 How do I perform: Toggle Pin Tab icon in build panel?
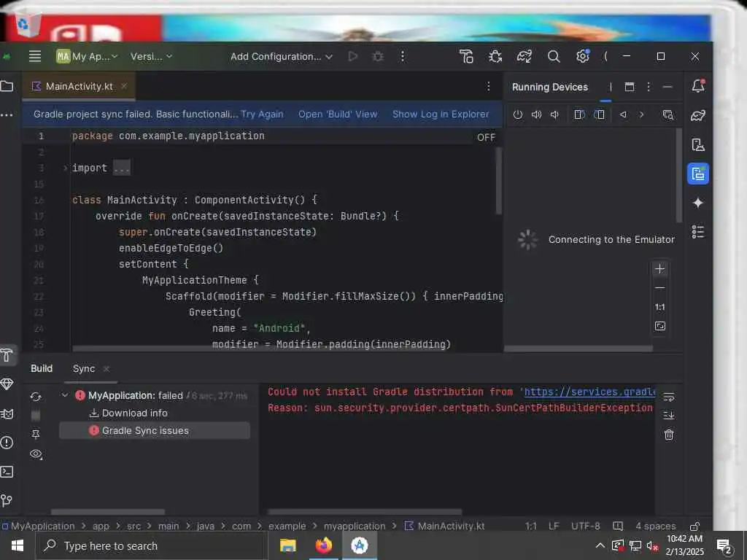(x=36, y=434)
